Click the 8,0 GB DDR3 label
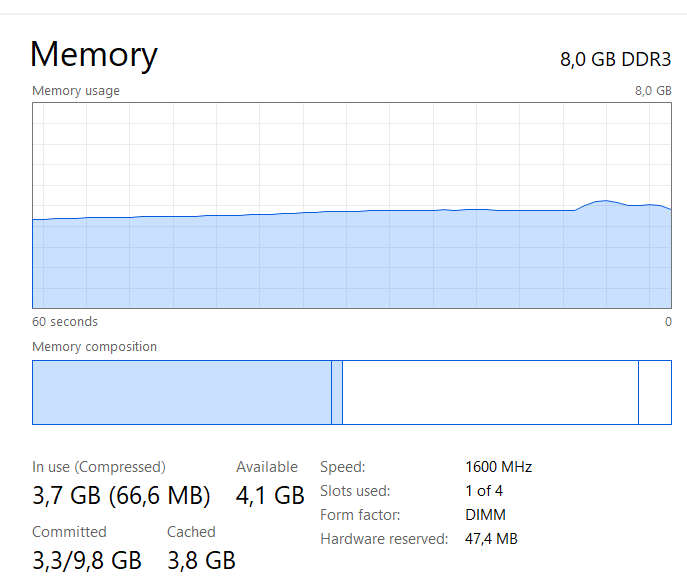The height and width of the screenshot is (588, 687). pyautogui.click(x=615, y=59)
